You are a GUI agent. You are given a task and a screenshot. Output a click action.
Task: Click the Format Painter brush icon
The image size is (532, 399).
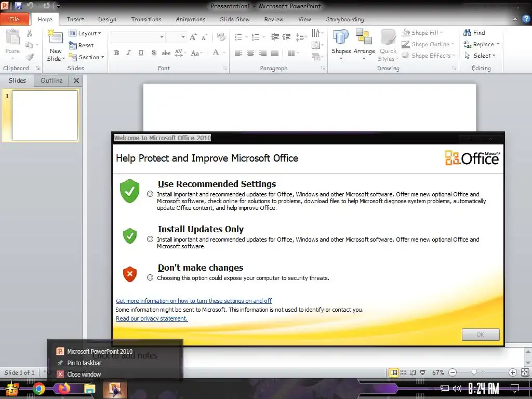coord(30,57)
